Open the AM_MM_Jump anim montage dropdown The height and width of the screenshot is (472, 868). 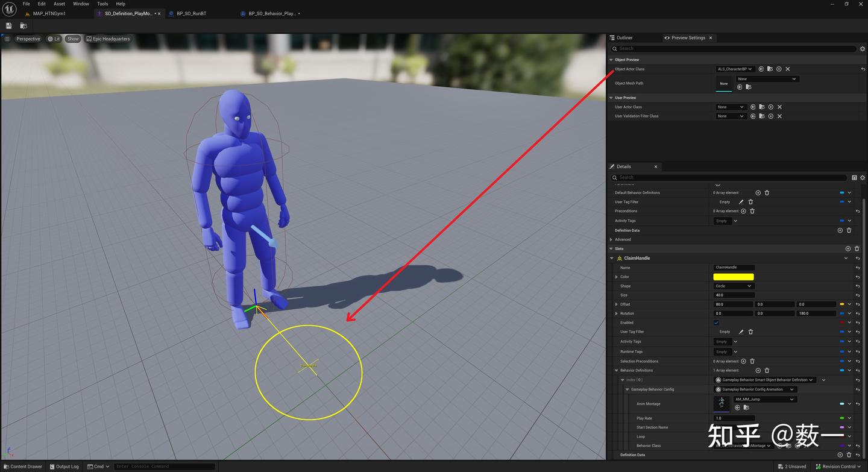(x=763, y=398)
